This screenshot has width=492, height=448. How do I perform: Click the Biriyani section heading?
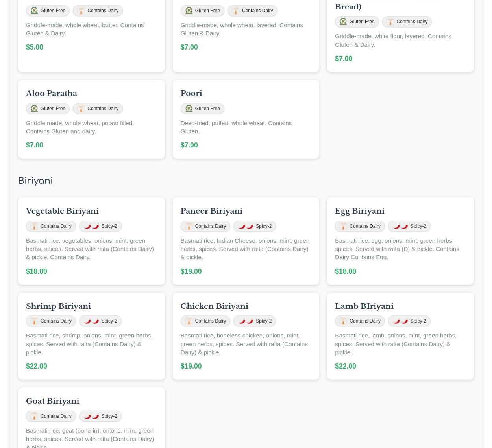[x=35, y=181]
